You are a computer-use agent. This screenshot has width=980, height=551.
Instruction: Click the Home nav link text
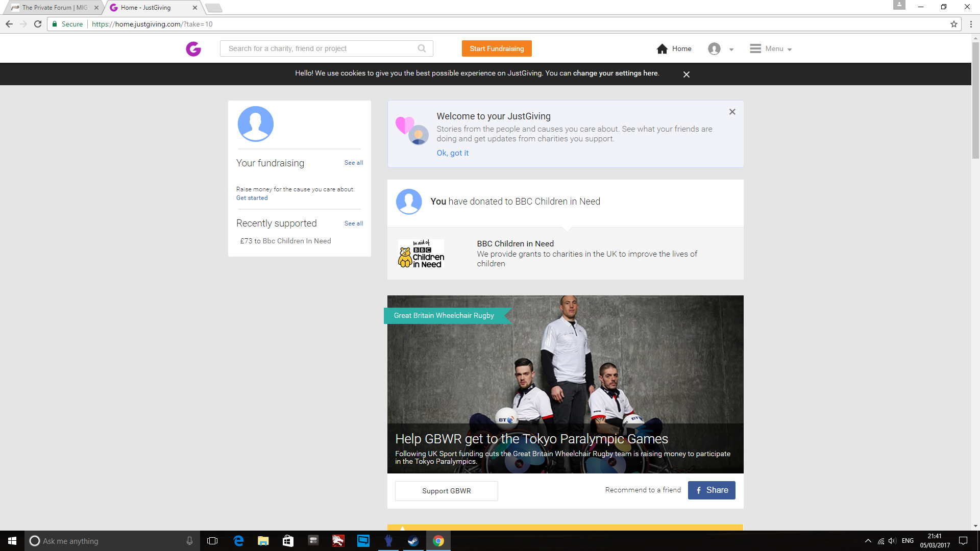click(x=681, y=48)
